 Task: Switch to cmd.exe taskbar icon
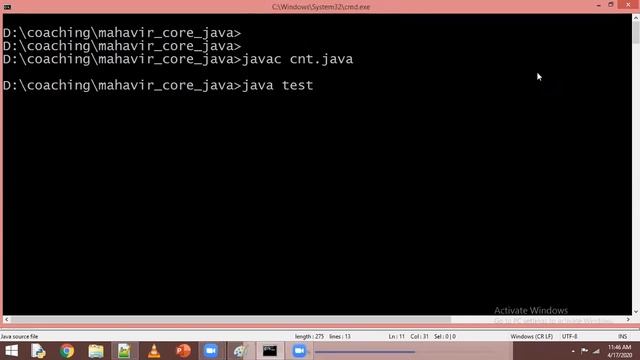coord(270,351)
